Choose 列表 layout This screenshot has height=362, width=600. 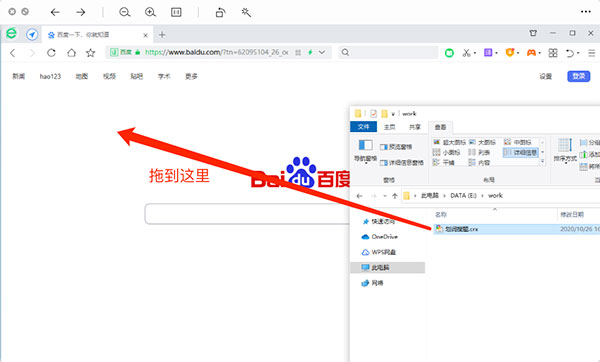coord(479,152)
